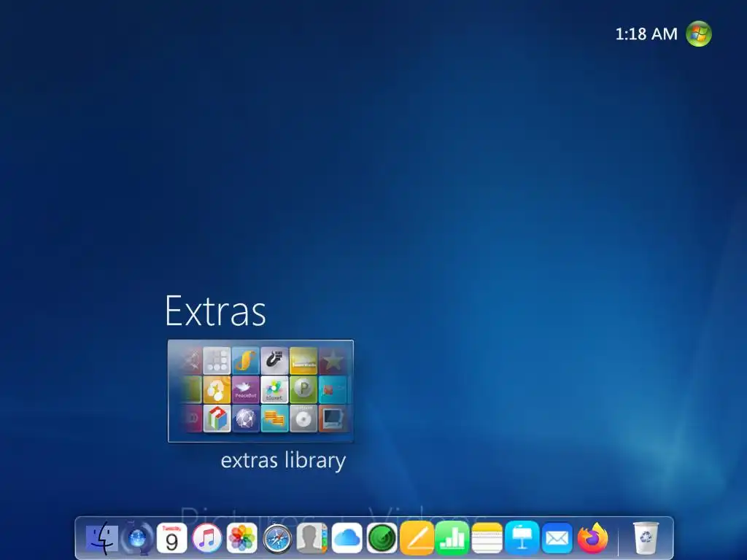Open Pages orange pen icon

tap(417, 538)
